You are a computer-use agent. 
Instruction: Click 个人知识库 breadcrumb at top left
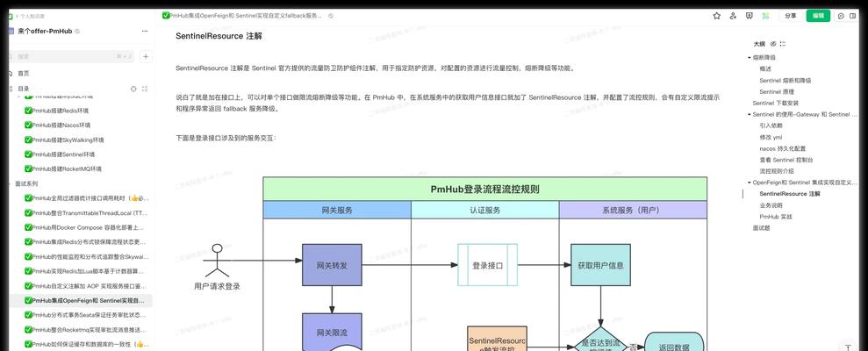point(33,17)
